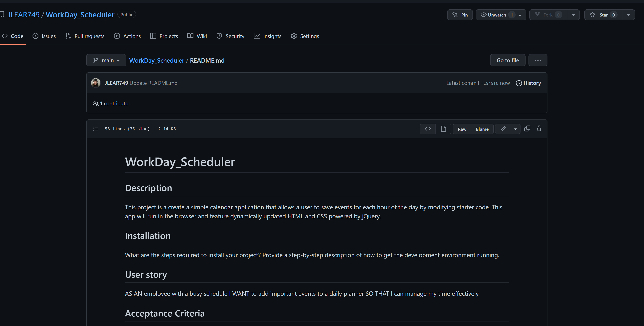Expand additional edit options arrow
Image resolution: width=644 pixels, height=326 pixels.
[515, 129]
